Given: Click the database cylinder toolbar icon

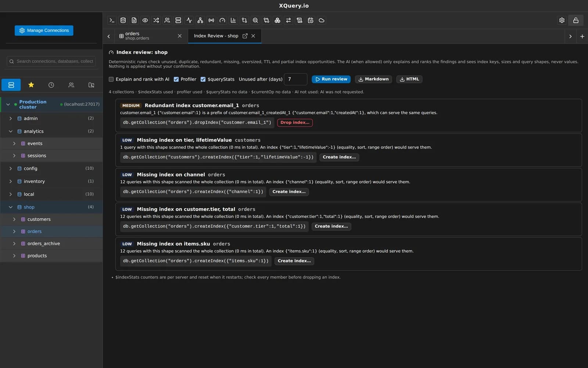Looking at the screenshot, I should 123,21.
